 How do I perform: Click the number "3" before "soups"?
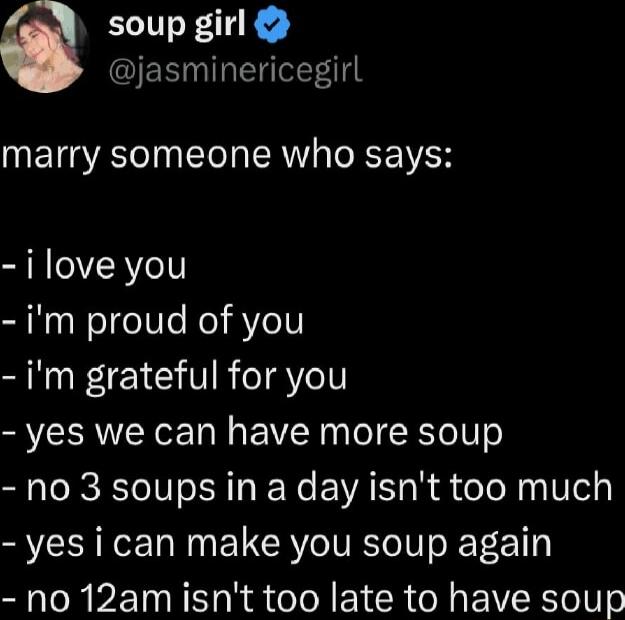tap(88, 488)
